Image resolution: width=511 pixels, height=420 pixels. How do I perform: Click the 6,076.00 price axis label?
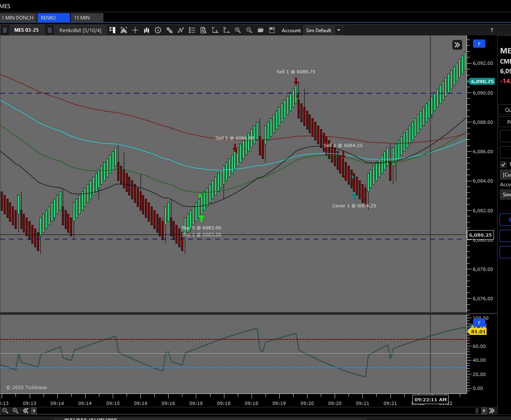tap(482, 299)
